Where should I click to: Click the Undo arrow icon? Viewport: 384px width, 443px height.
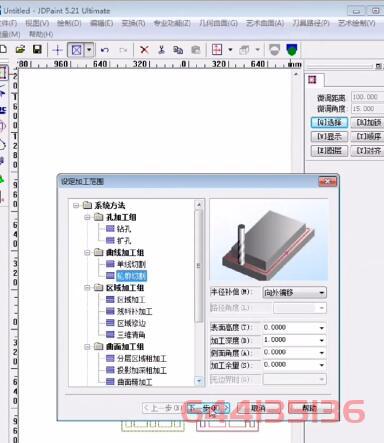point(105,50)
